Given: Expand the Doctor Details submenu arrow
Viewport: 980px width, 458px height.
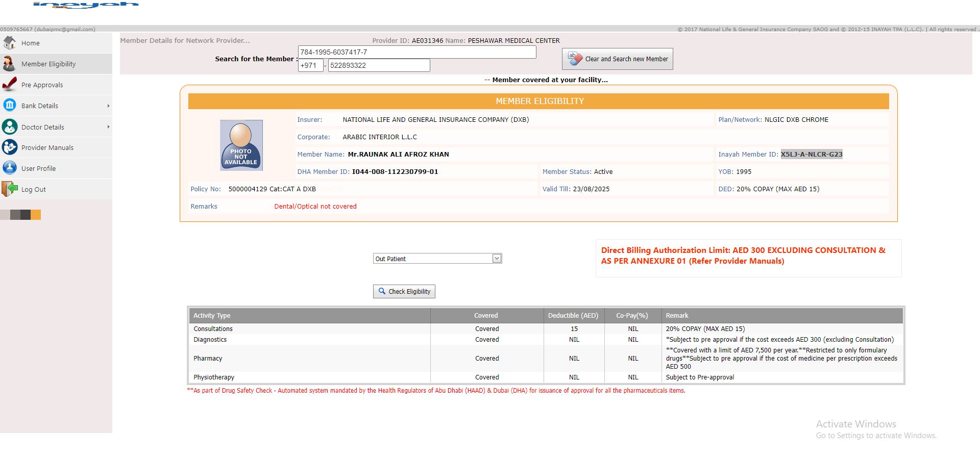Looking at the screenshot, I should (108, 126).
